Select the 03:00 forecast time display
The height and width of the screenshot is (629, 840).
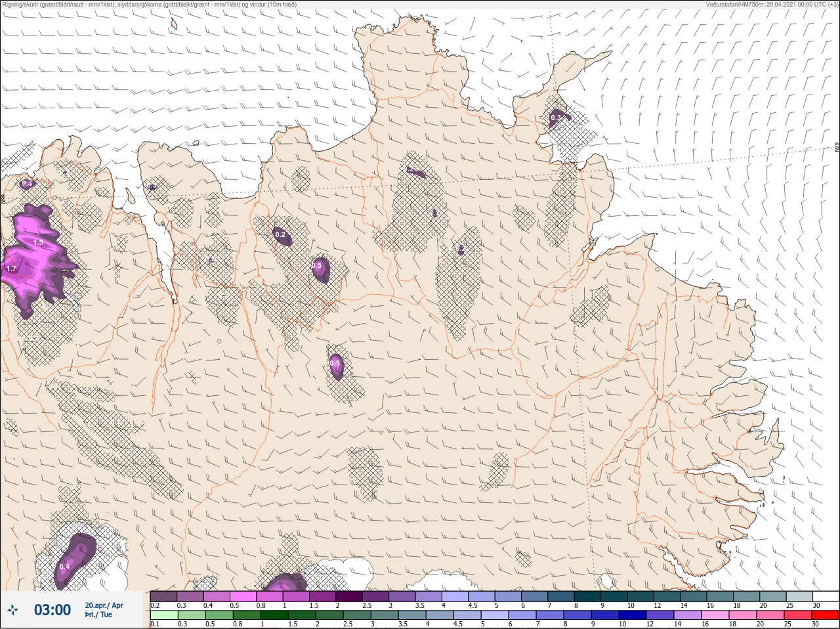pos(52,610)
